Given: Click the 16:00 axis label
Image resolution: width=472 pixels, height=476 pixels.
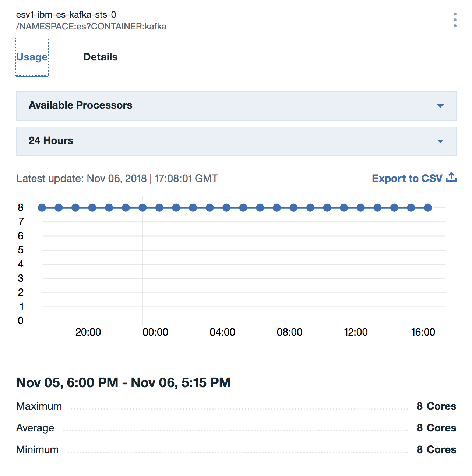Looking at the screenshot, I should click(x=423, y=332).
